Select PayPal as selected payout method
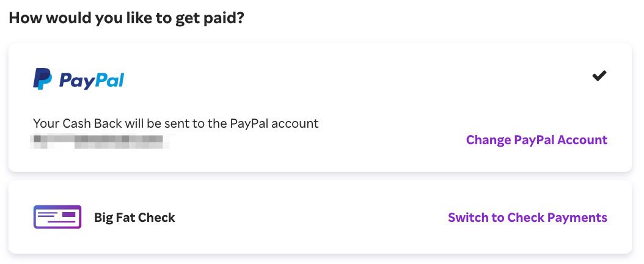 point(320,108)
